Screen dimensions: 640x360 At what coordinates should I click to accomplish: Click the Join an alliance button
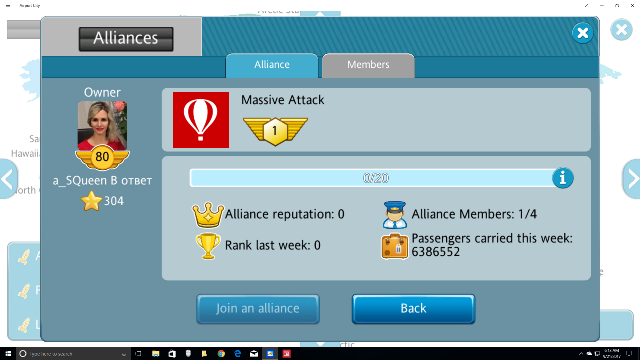click(x=258, y=309)
